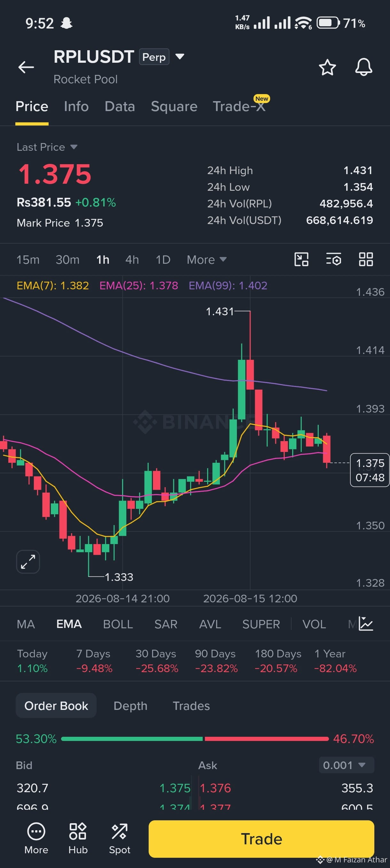Tap the Today 1.10% performance
Screen dimensions: 390x868
tap(32, 661)
